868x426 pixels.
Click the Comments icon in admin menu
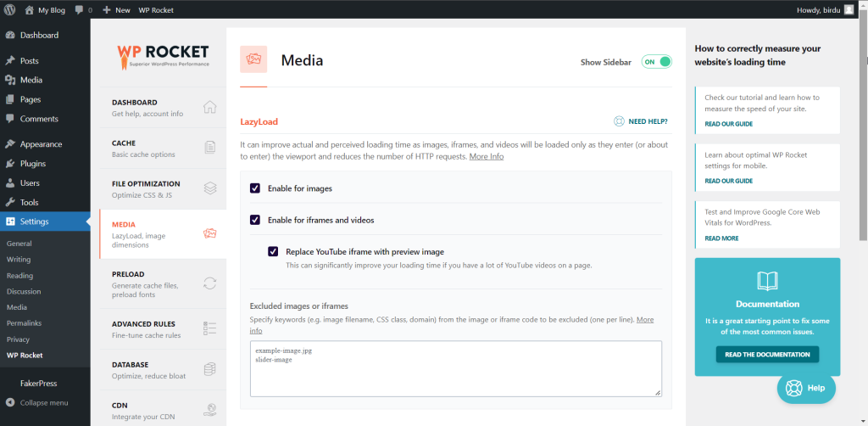click(x=10, y=119)
